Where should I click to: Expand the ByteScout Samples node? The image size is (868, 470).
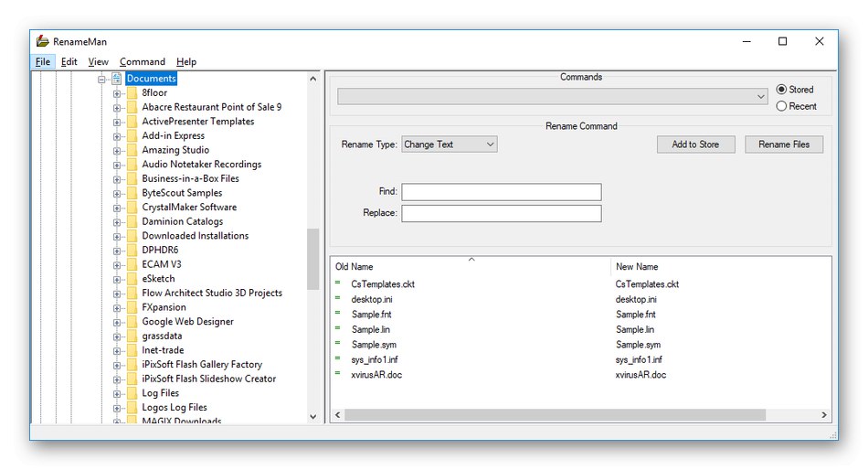(117, 194)
